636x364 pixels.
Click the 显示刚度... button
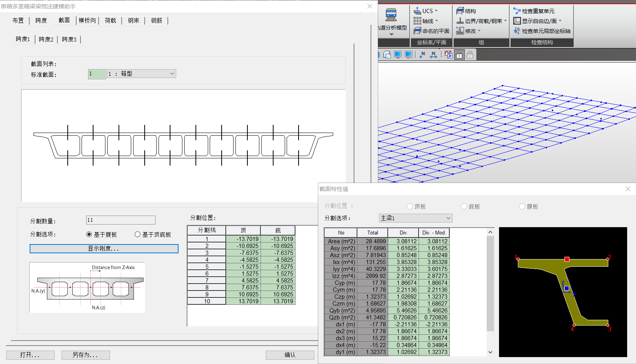click(104, 249)
